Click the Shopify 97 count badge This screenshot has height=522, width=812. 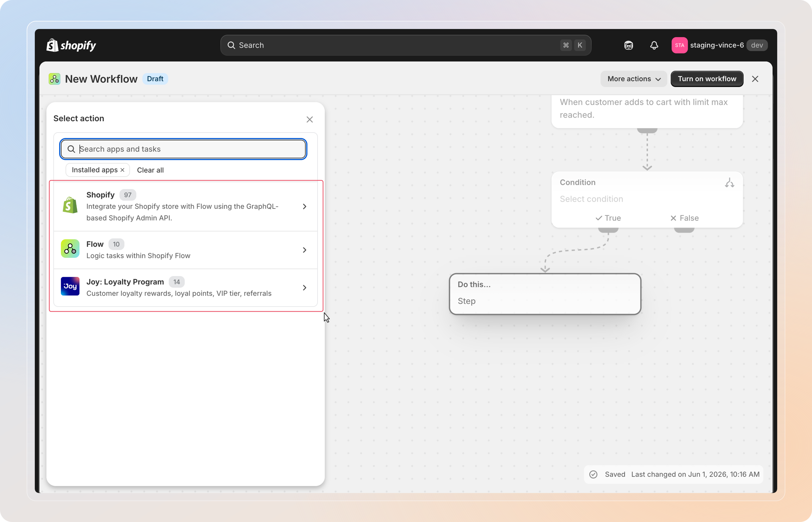(127, 195)
